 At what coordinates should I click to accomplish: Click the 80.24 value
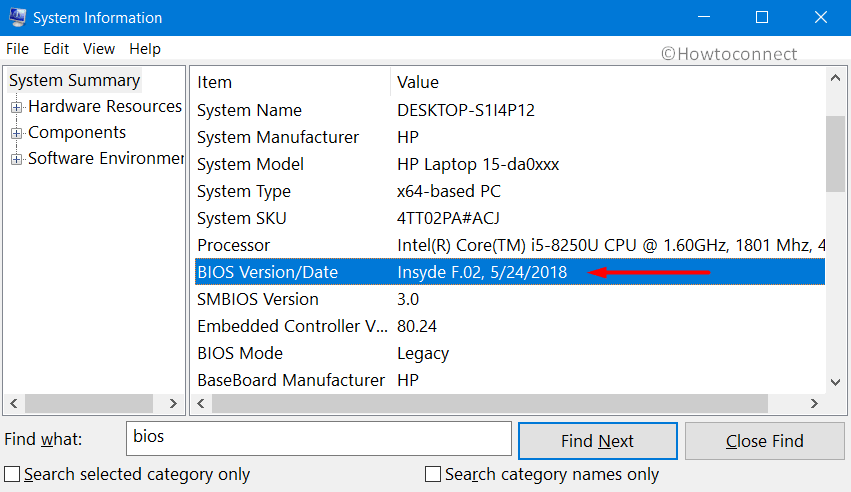(x=417, y=326)
